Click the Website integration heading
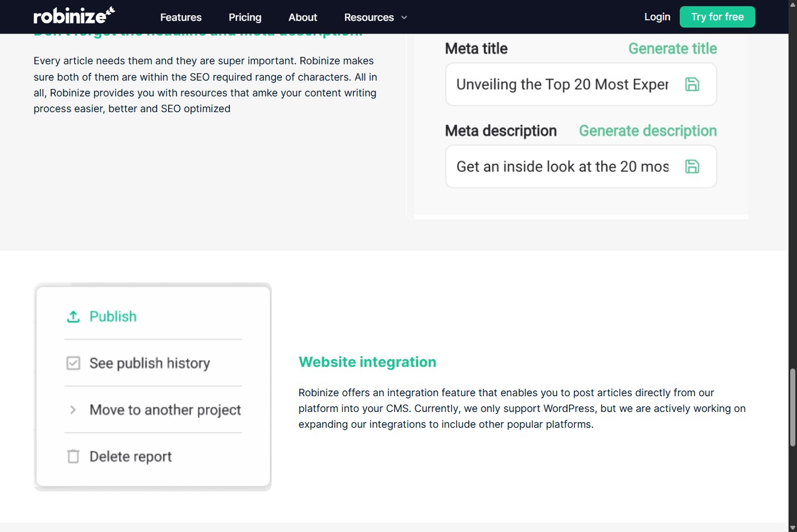This screenshot has width=797, height=532. point(367,362)
